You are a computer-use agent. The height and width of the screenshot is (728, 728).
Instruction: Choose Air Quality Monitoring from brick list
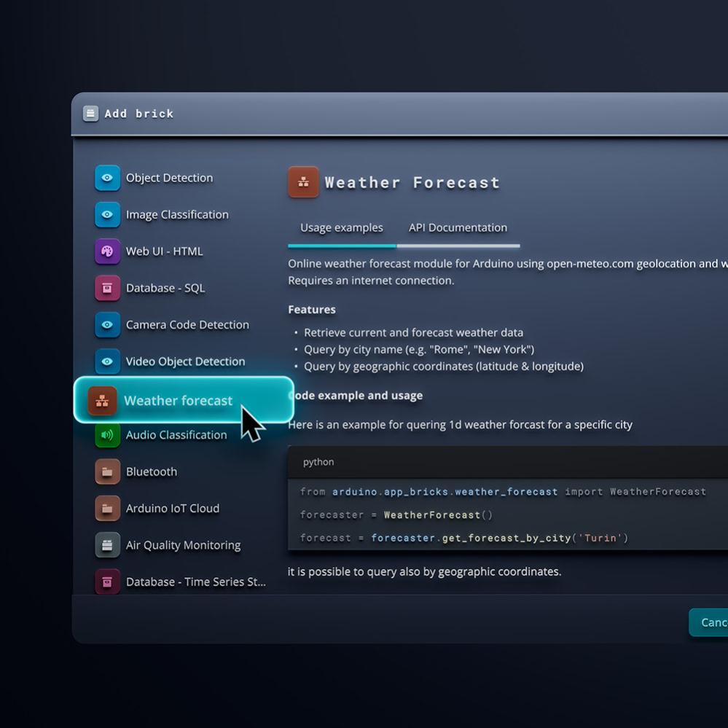[183, 545]
